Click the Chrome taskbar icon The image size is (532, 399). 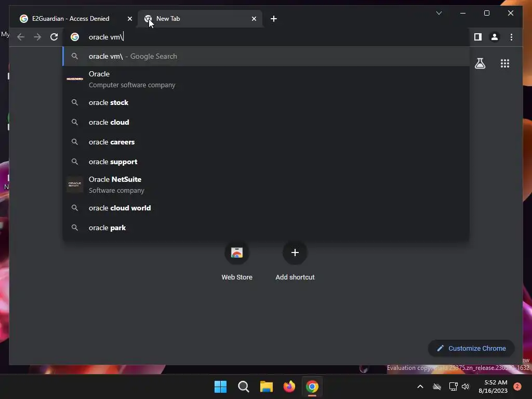click(x=312, y=387)
